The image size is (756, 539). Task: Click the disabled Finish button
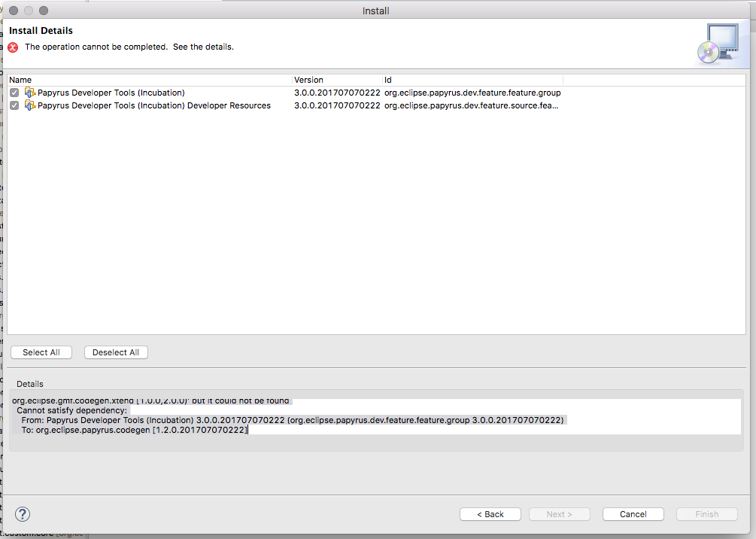[707, 514]
